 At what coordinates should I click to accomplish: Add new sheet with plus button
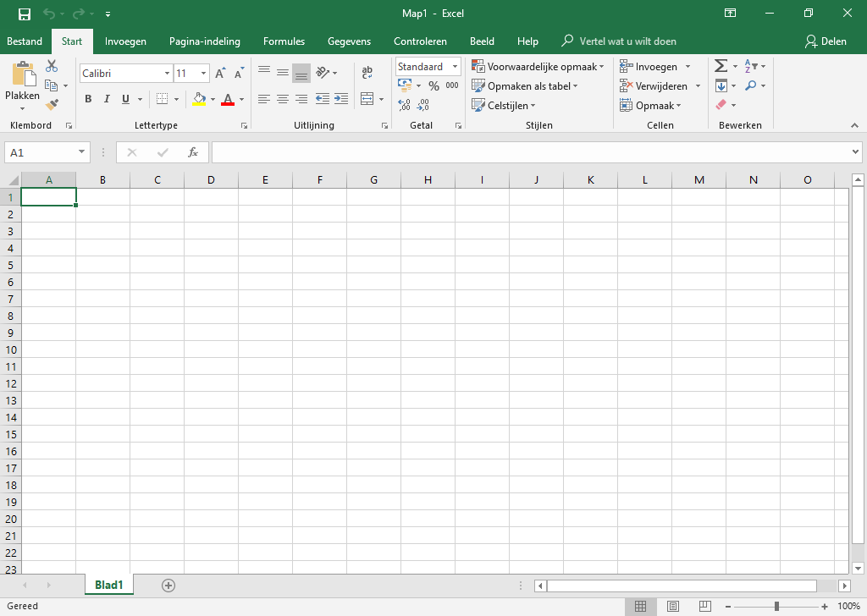tap(168, 586)
